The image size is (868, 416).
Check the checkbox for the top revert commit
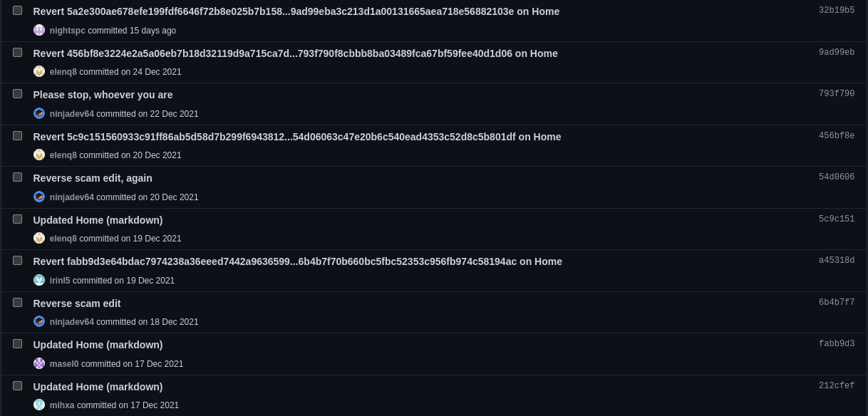tap(17, 10)
